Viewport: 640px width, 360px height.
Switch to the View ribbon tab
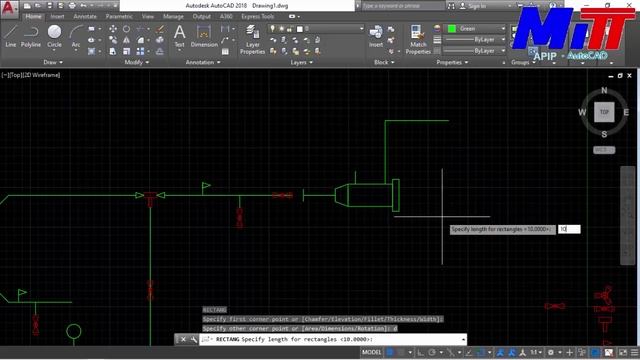coord(148,16)
